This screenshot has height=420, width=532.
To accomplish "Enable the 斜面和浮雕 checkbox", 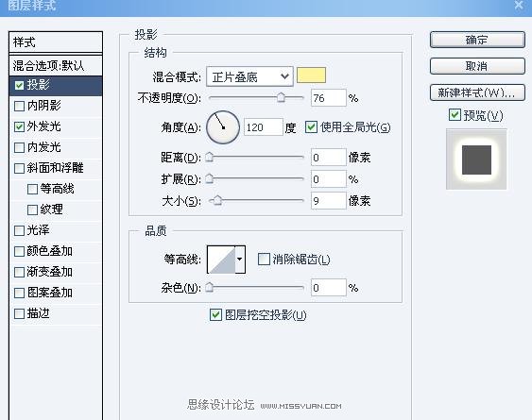I will [19, 168].
